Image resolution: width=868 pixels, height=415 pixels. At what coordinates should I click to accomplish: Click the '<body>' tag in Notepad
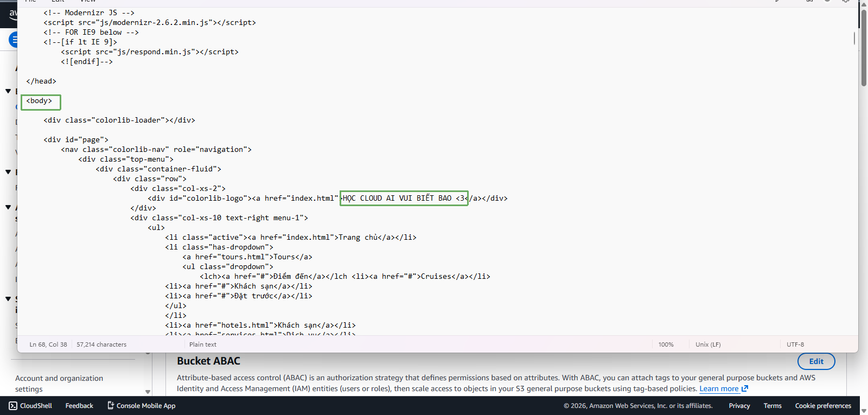(39, 101)
